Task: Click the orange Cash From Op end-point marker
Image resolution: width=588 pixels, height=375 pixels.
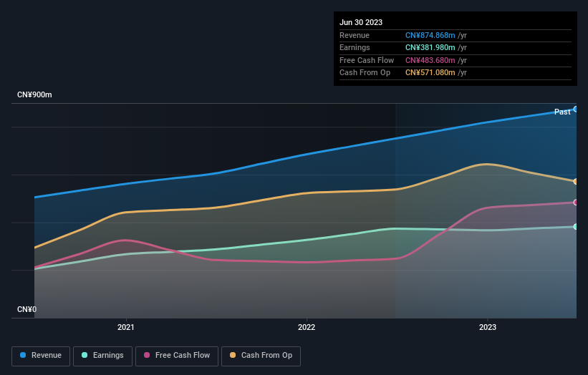Action: point(576,182)
